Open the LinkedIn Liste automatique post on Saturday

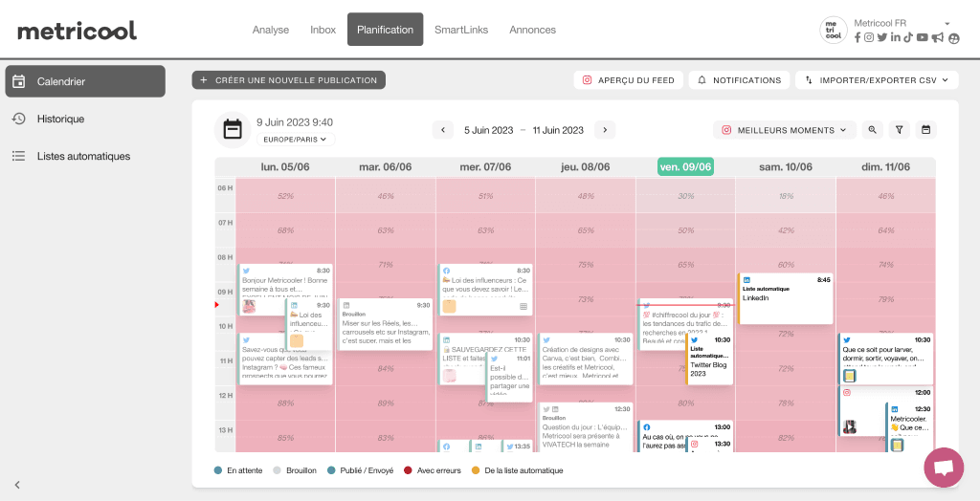[786, 298]
